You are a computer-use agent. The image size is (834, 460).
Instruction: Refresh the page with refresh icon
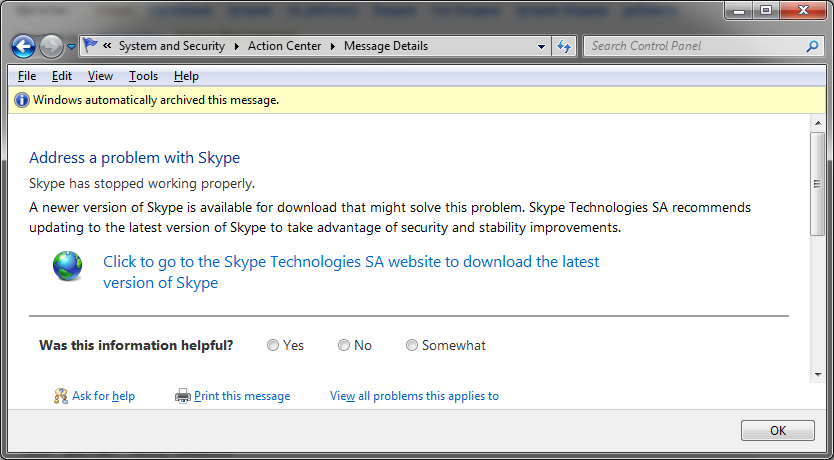click(x=564, y=47)
